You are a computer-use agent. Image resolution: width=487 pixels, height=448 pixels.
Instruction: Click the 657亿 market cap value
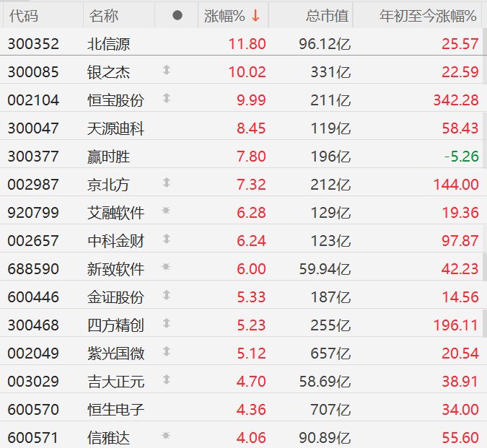[330, 353]
